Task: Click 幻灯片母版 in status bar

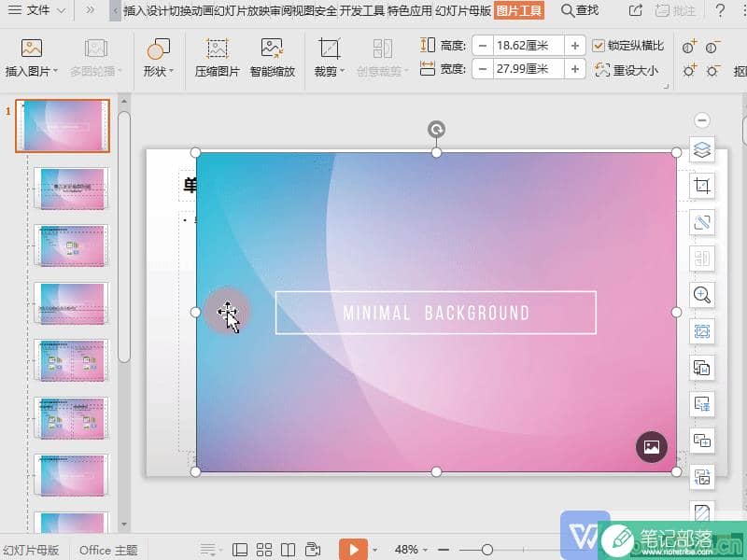Action: (x=31, y=550)
